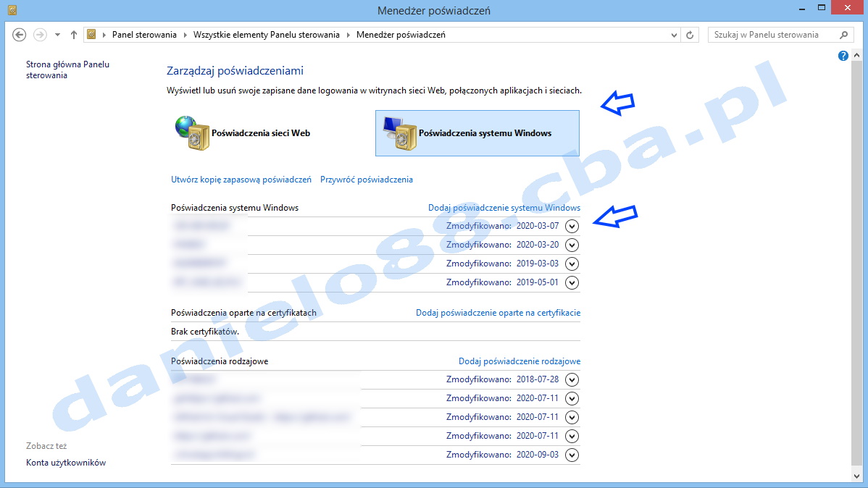
Task: Click Dodaj poświadczenie systemu Windows
Action: (x=504, y=208)
